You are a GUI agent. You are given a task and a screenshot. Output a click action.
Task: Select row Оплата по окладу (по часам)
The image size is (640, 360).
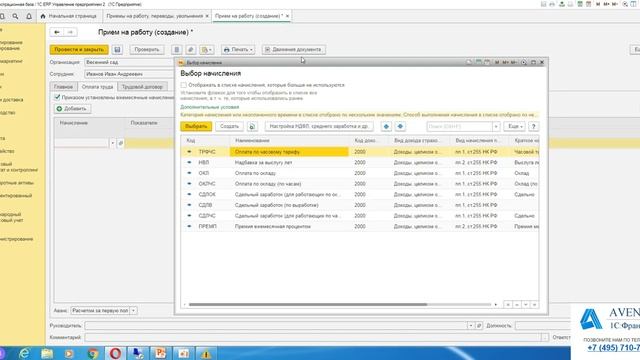(x=360, y=184)
